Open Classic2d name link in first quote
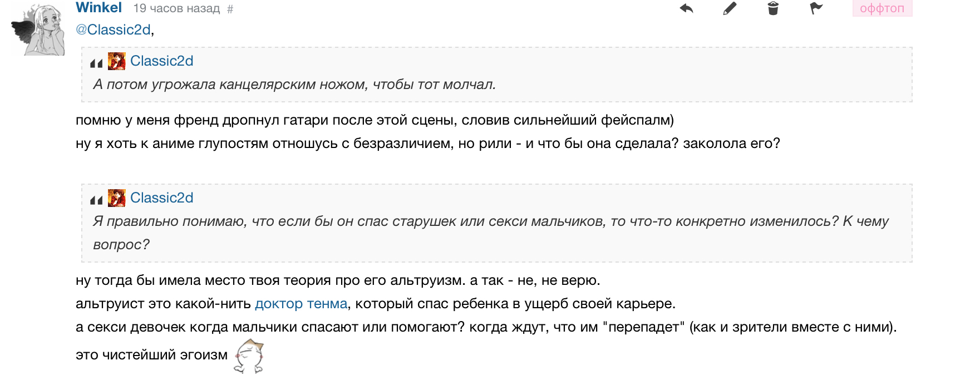 [161, 61]
